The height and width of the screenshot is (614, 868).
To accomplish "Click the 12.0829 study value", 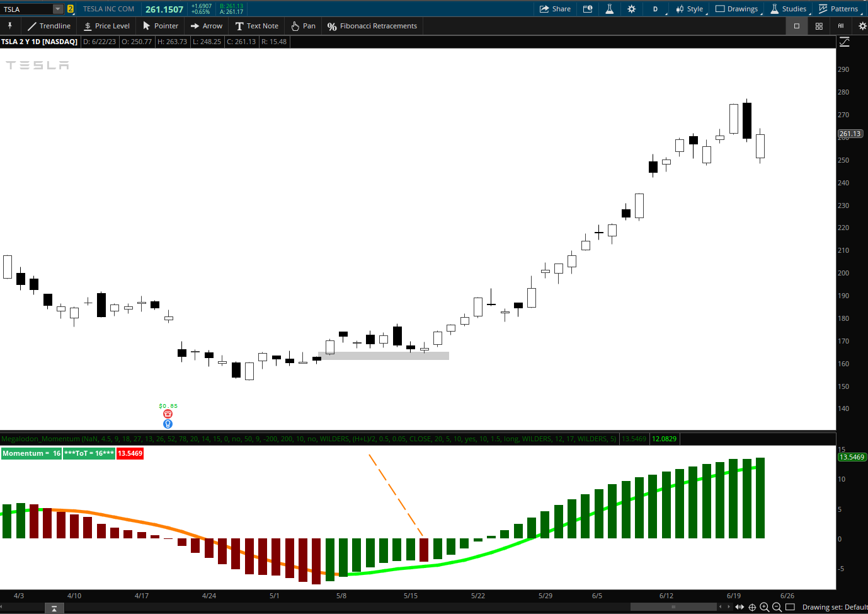I will pos(664,439).
